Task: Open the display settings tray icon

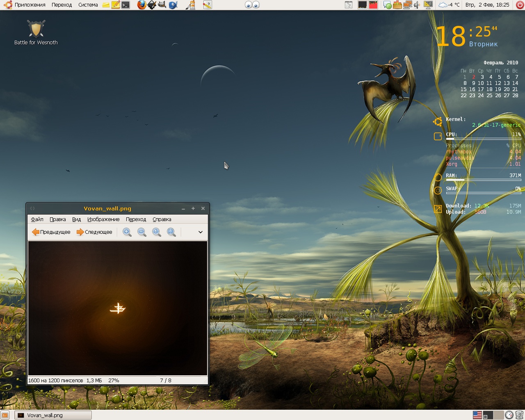Action: [428, 5]
